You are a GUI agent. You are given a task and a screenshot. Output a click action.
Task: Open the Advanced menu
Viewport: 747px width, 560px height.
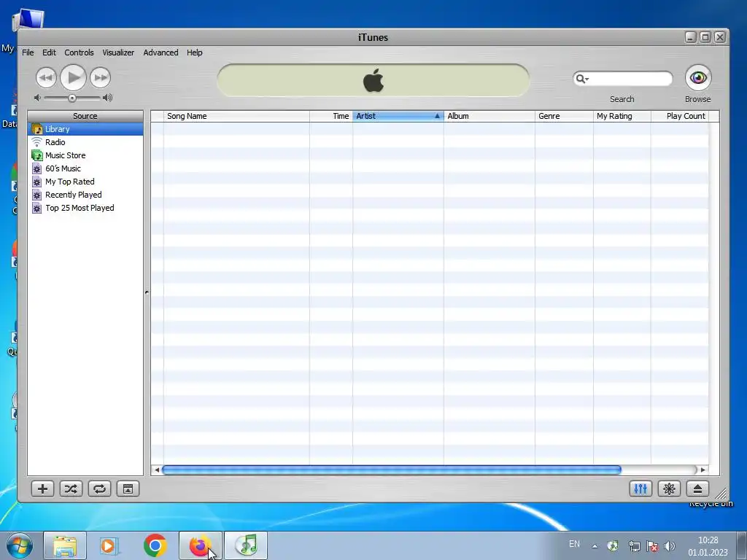[160, 52]
